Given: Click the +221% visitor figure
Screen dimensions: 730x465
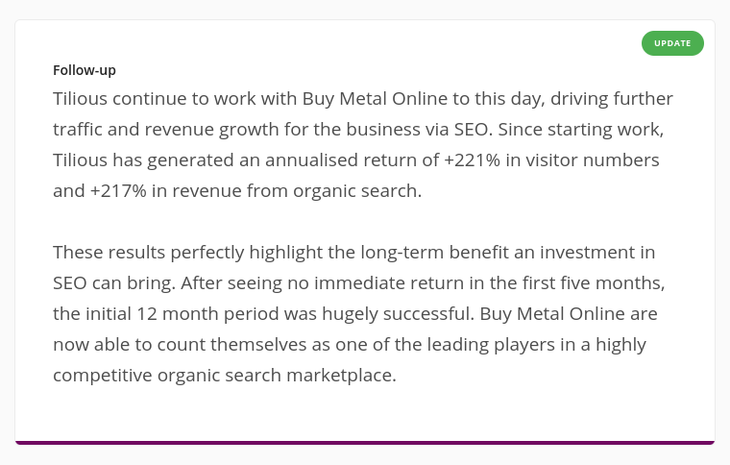Looking at the screenshot, I should [x=472, y=160].
